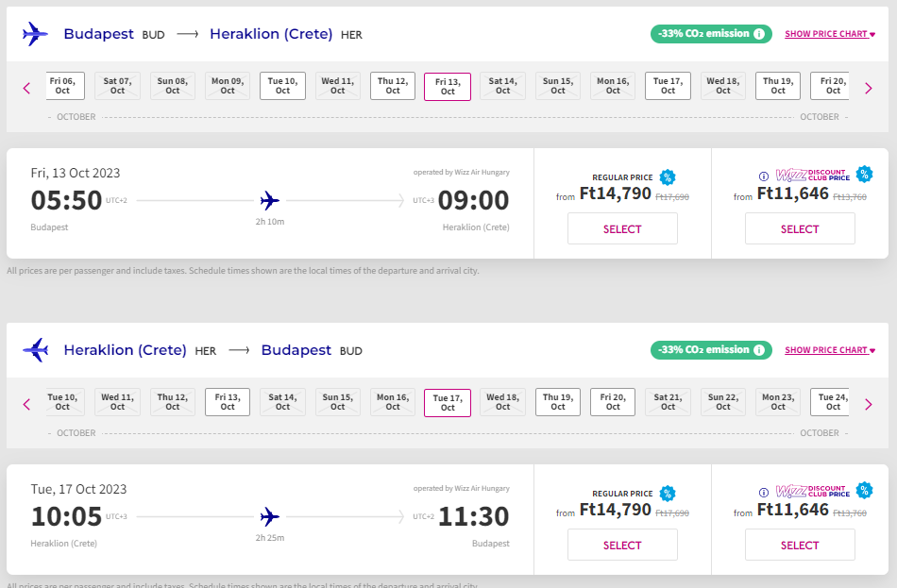Screen dimensions: 897x588
Task: Select outbound Wizz Discount Club price
Action: [x=800, y=229]
